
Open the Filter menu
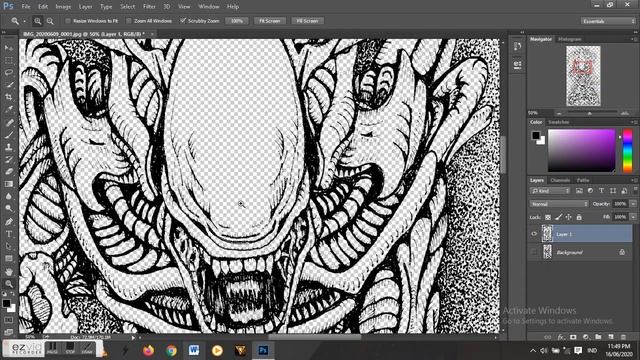pyautogui.click(x=149, y=7)
